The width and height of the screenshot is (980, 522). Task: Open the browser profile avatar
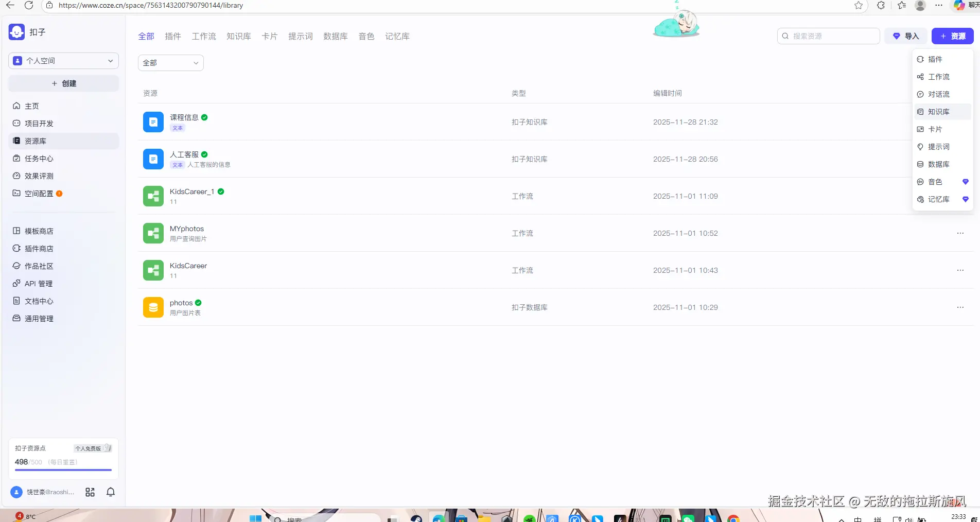pos(920,5)
